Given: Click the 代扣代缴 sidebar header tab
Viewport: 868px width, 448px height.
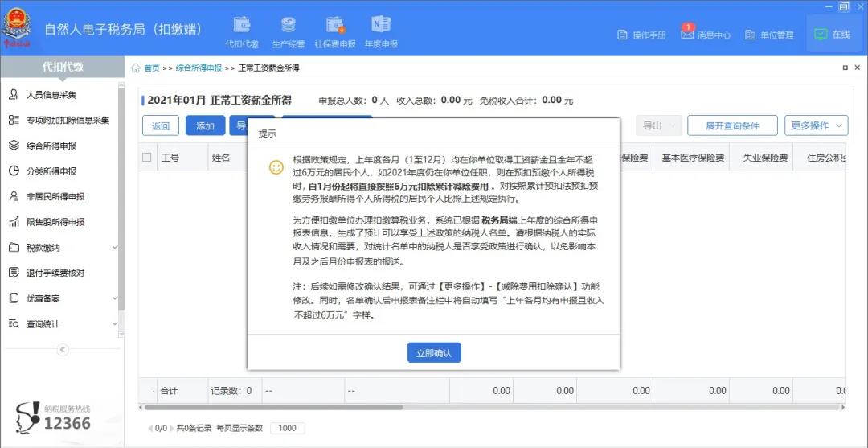Looking at the screenshot, I should point(63,67).
